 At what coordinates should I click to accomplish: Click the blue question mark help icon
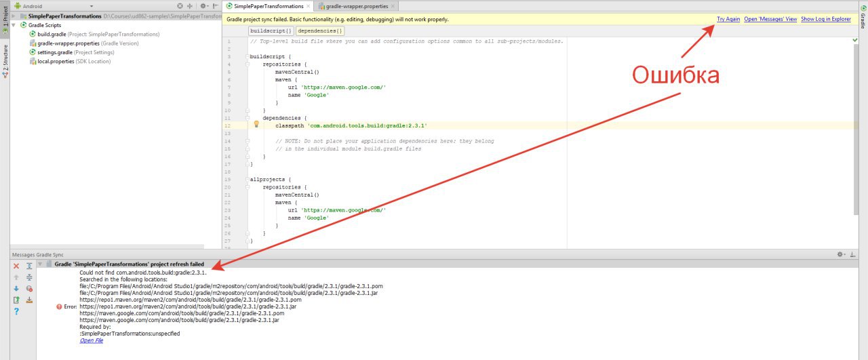tap(16, 311)
